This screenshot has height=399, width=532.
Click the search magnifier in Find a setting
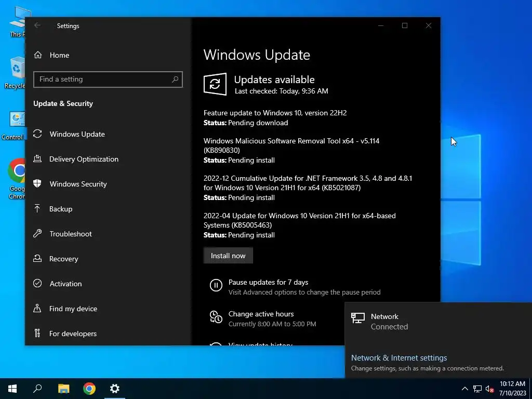pos(175,79)
